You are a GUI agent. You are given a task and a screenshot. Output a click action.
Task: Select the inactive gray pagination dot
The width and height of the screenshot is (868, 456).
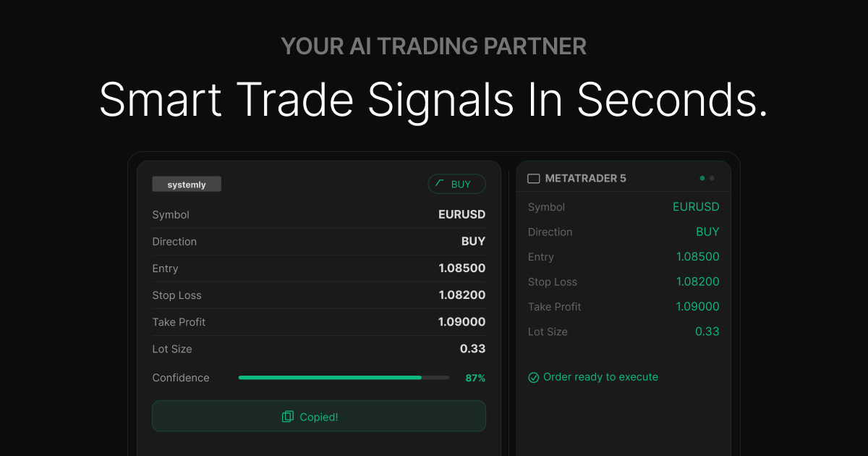point(712,178)
